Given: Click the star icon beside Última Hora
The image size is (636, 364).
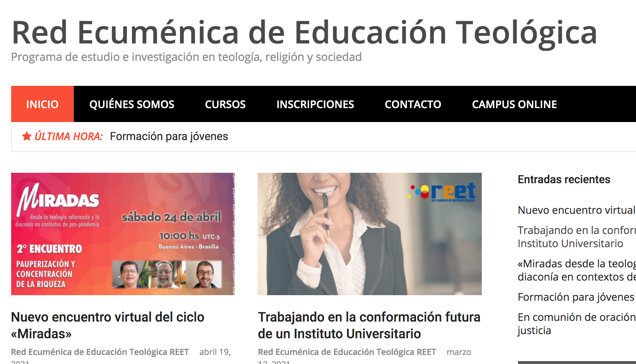Looking at the screenshot, I should (27, 136).
